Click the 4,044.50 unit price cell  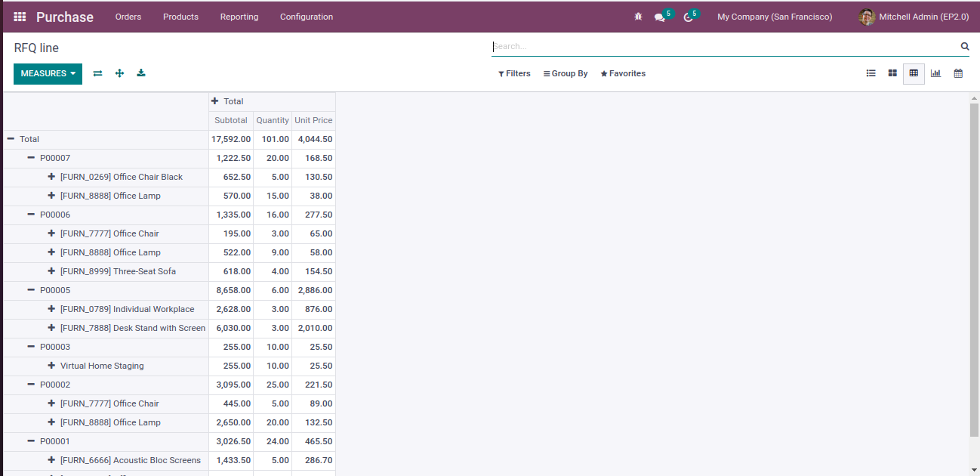(x=313, y=139)
